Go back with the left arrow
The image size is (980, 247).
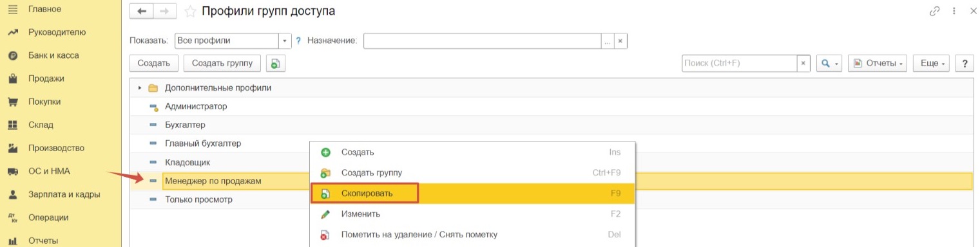point(142,12)
